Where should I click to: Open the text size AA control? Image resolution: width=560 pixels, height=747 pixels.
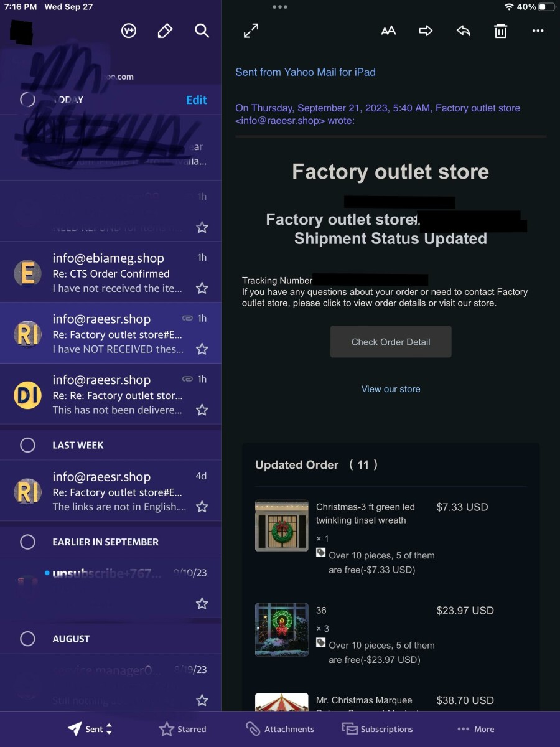(x=388, y=31)
